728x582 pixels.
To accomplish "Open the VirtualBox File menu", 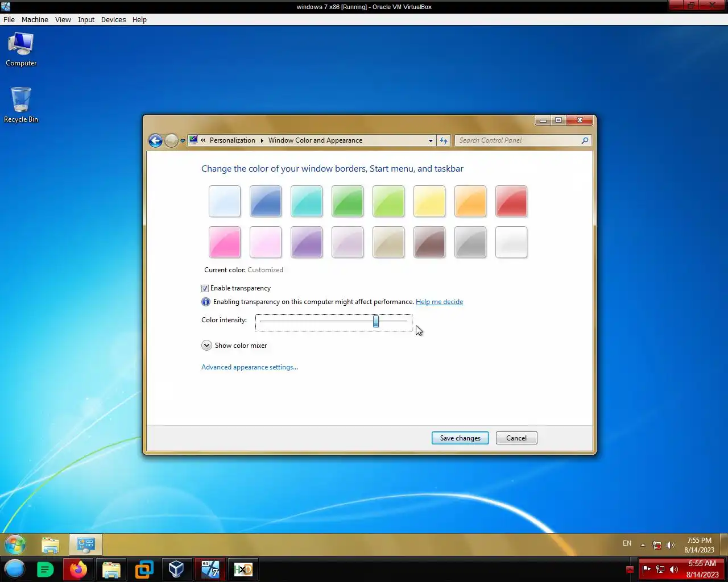I will click(x=9, y=19).
